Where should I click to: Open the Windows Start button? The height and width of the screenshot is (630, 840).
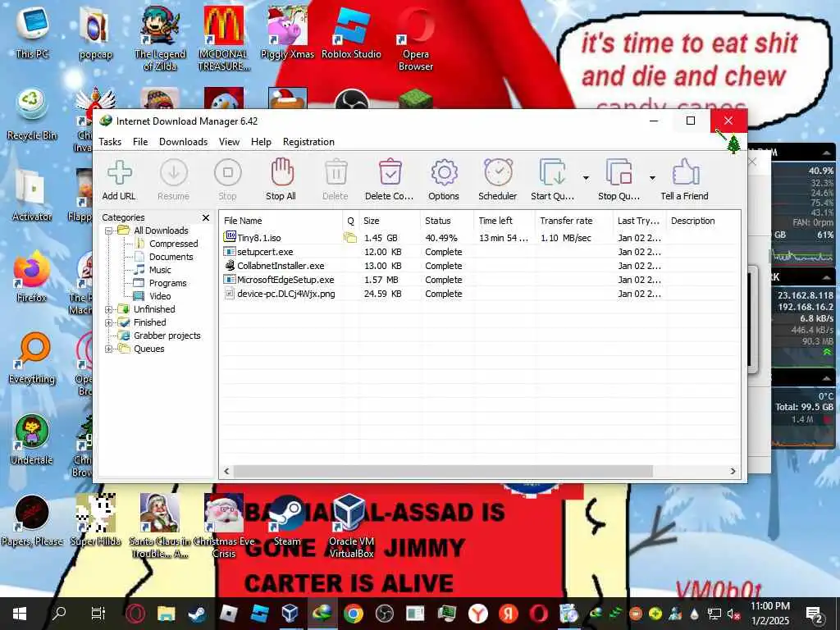coord(20,614)
